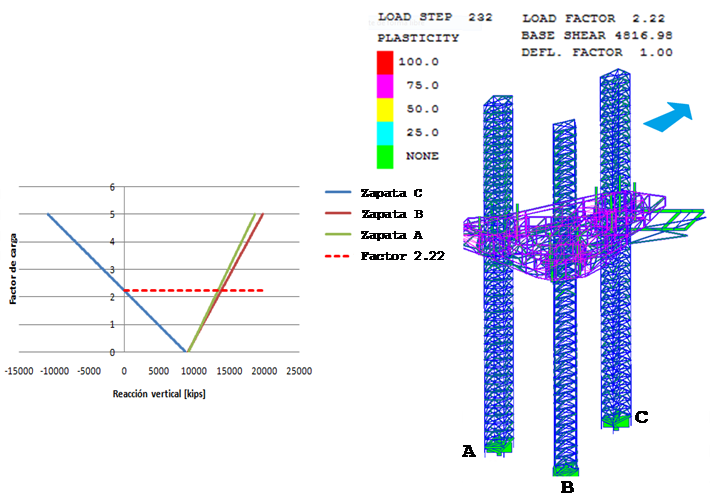Screen dimensions: 720x499
Task: Click the green NONE plasticity swatch
Action: [x=386, y=156]
